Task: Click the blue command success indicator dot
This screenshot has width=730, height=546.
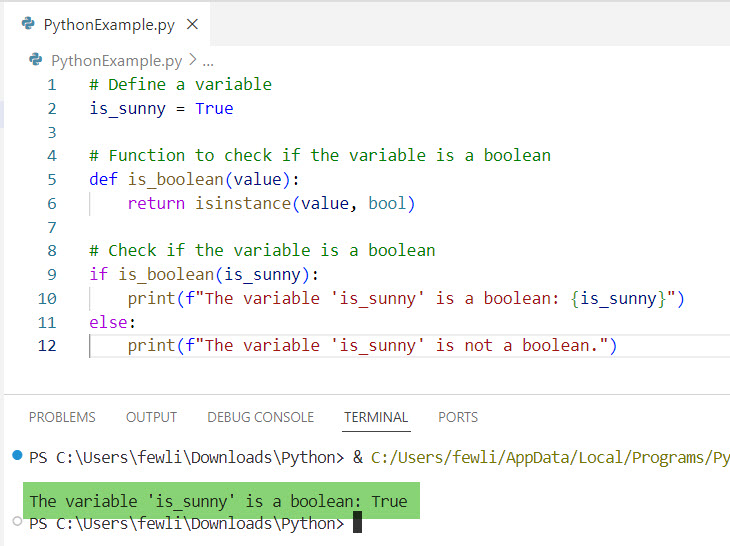Action: (17, 455)
